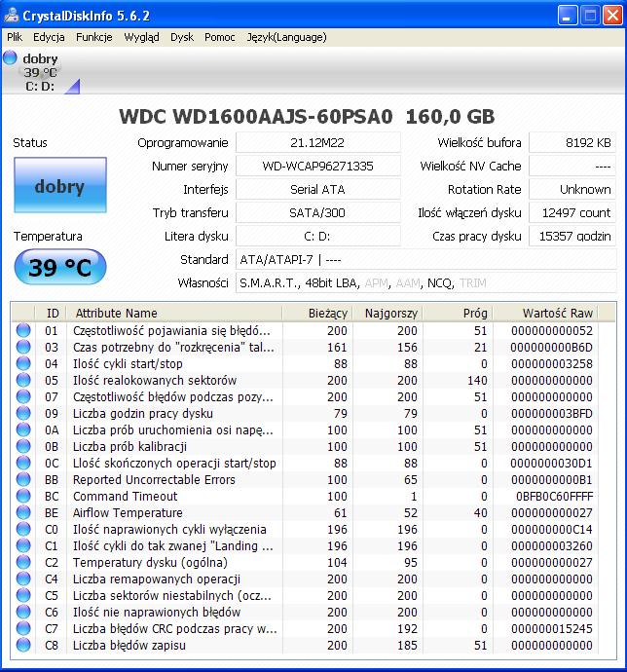Click the power on hours field 15357 godzin

pos(572,236)
